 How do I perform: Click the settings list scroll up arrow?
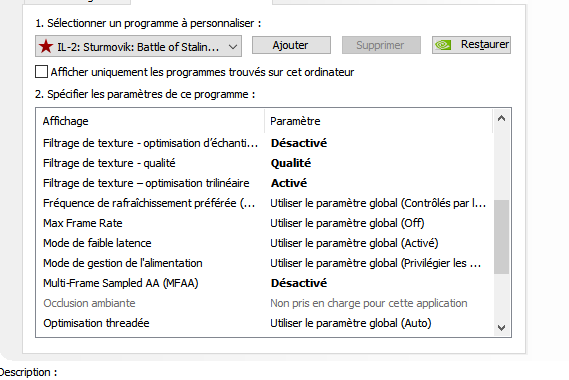pyautogui.click(x=502, y=118)
